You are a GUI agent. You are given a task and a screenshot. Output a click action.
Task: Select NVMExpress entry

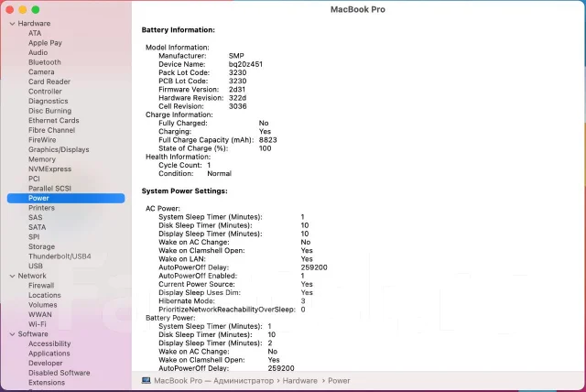(x=49, y=169)
